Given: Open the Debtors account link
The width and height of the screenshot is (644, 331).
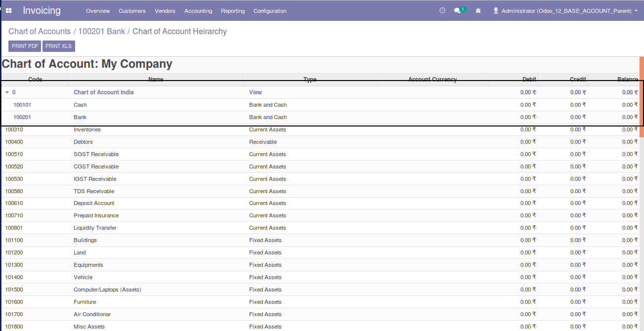Looking at the screenshot, I should tap(83, 142).
